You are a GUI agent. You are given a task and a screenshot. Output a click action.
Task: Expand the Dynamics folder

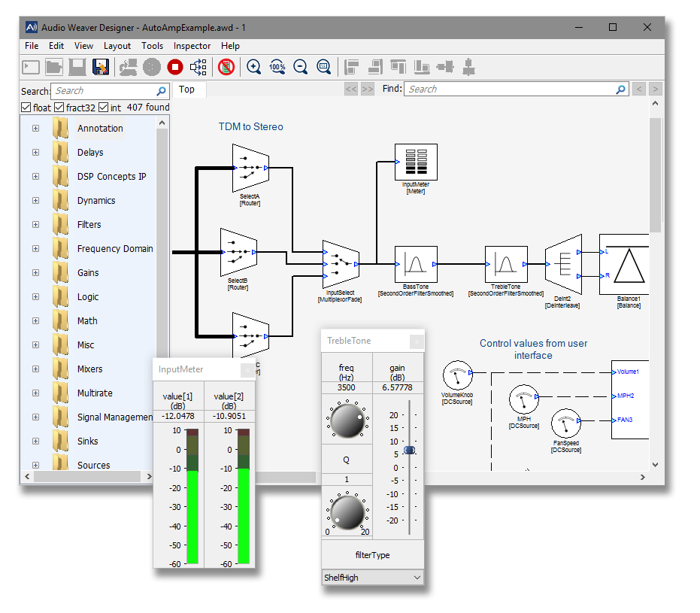pos(36,201)
